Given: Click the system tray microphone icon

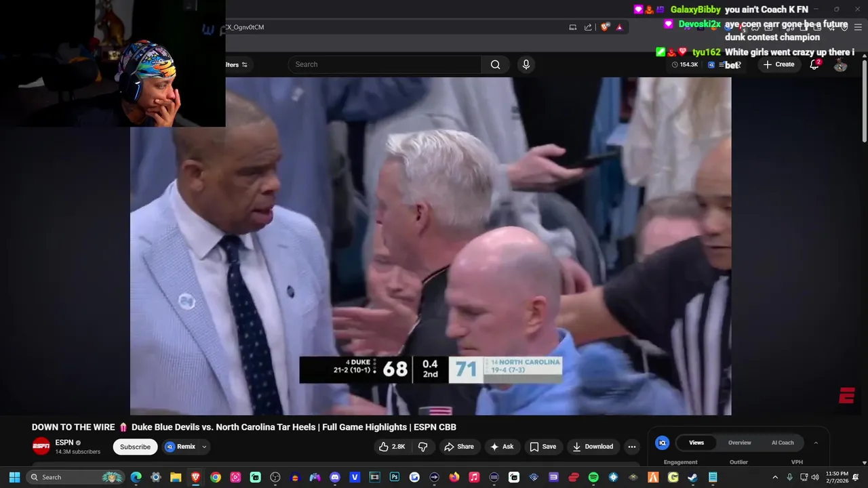Looking at the screenshot, I should tap(790, 477).
